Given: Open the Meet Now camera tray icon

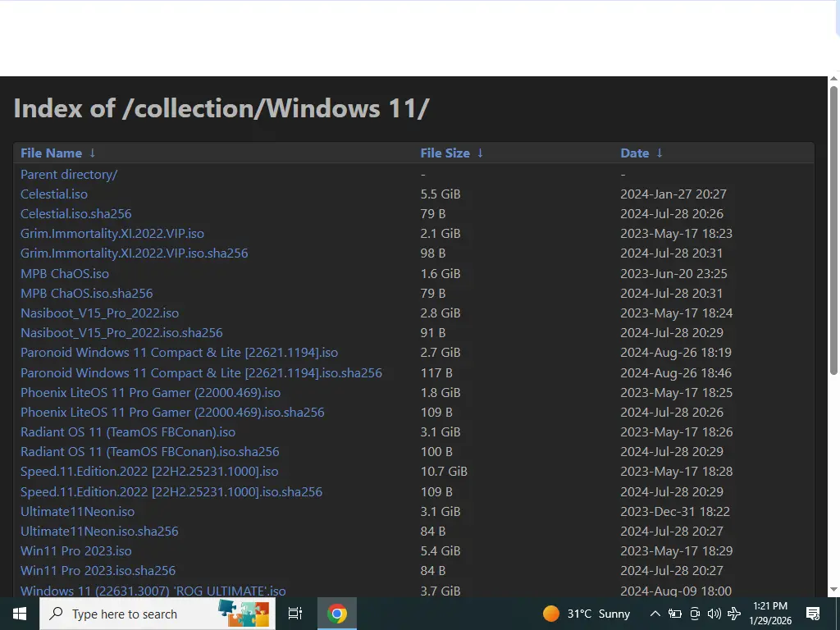Looking at the screenshot, I should click(695, 614).
